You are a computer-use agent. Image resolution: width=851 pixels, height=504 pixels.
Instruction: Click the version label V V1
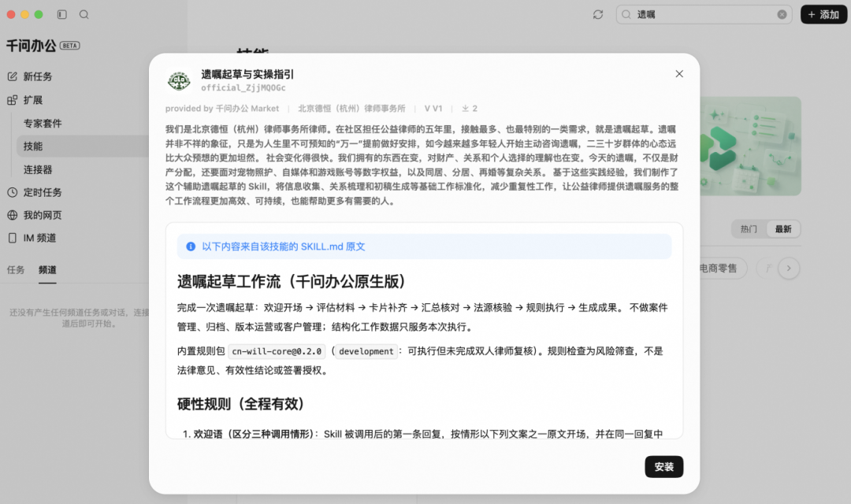pyautogui.click(x=433, y=109)
